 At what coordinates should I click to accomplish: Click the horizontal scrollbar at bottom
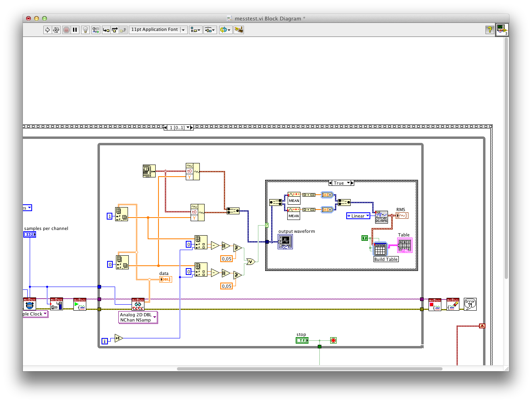coord(309,368)
